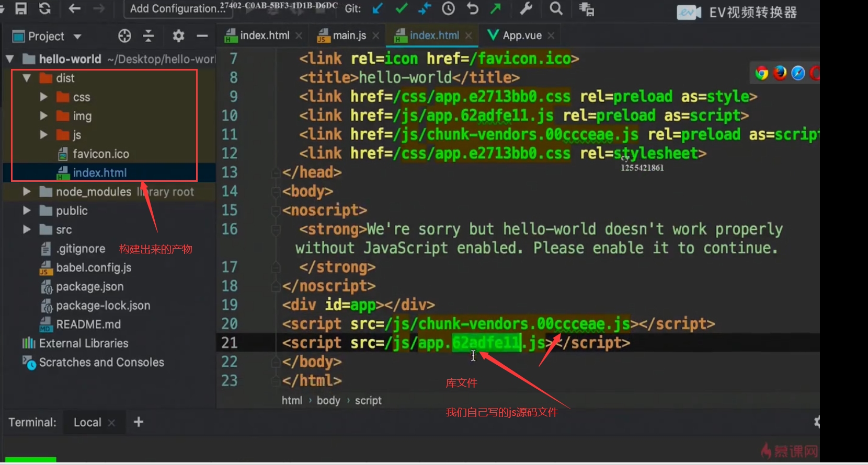868x465 pixels.
Task: Select index.html under the dist folder
Action: tap(100, 173)
